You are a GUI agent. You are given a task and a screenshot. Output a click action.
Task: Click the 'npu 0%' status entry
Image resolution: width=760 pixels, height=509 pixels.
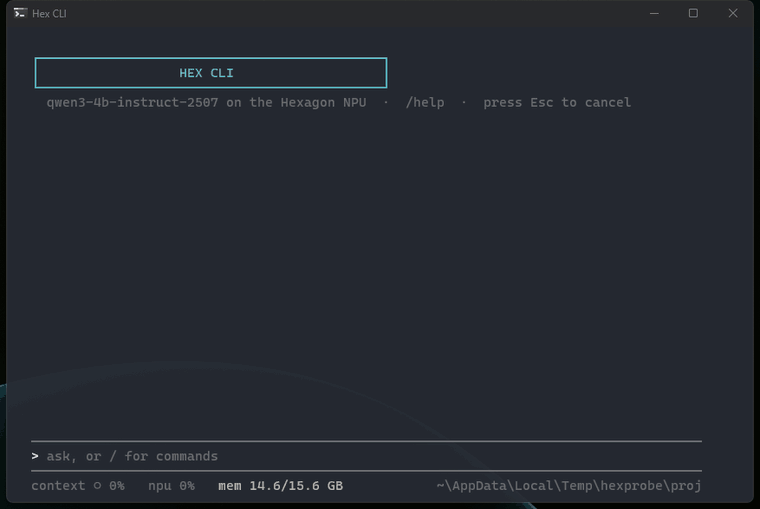pos(171,486)
